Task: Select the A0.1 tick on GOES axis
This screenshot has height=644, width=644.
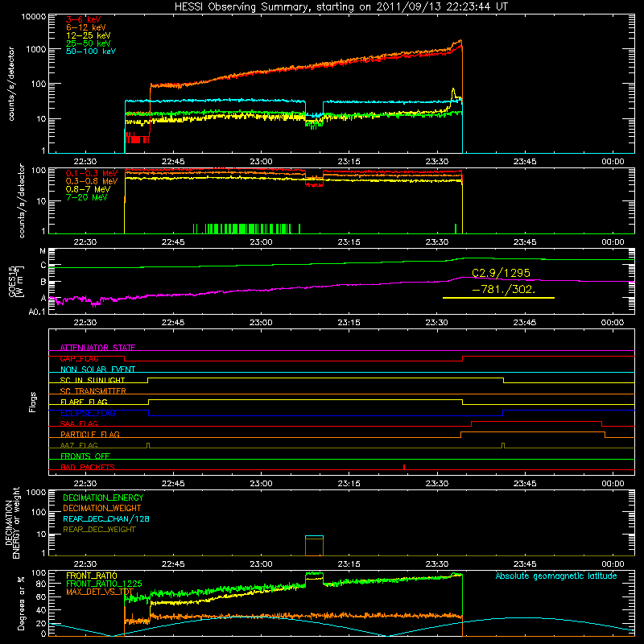Action: (37, 312)
